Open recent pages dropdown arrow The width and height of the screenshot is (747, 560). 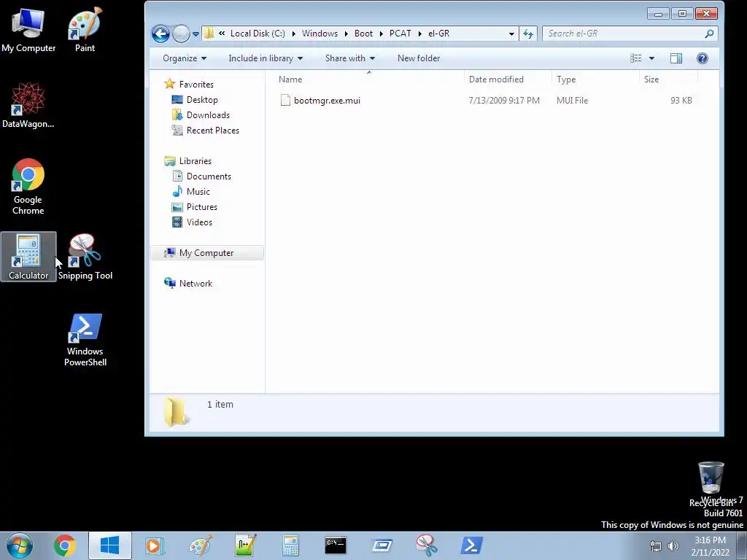click(196, 34)
